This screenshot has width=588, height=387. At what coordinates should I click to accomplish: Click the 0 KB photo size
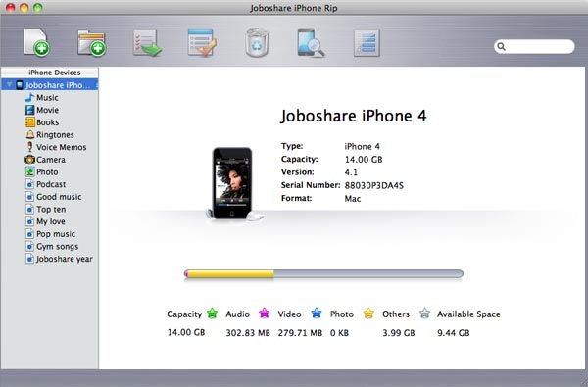pos(339,333)
